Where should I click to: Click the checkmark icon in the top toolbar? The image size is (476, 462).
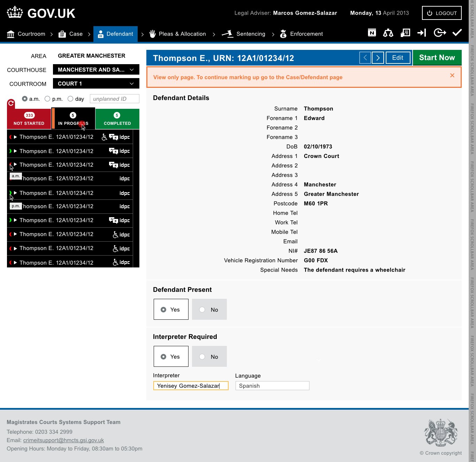pos(457,33)
